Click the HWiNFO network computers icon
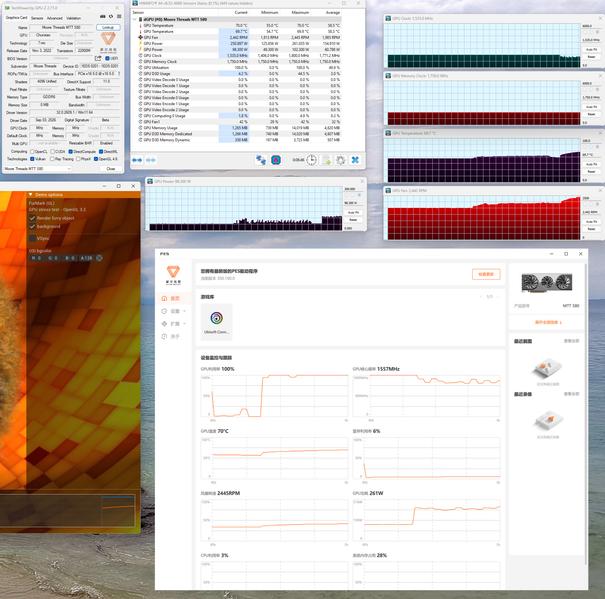The image size is (605, 599). 261,160
